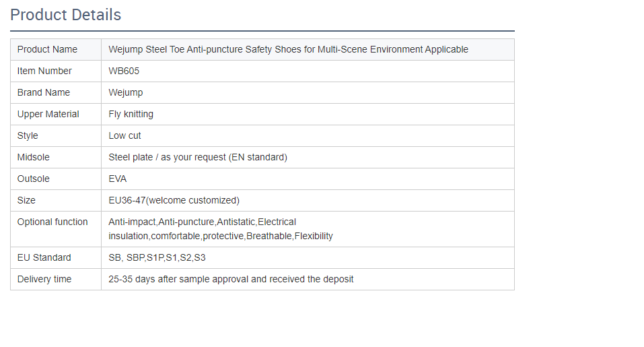This screenshot has width=644, height=347.
Task: Select the EVA outsole value
Action: 118,179
